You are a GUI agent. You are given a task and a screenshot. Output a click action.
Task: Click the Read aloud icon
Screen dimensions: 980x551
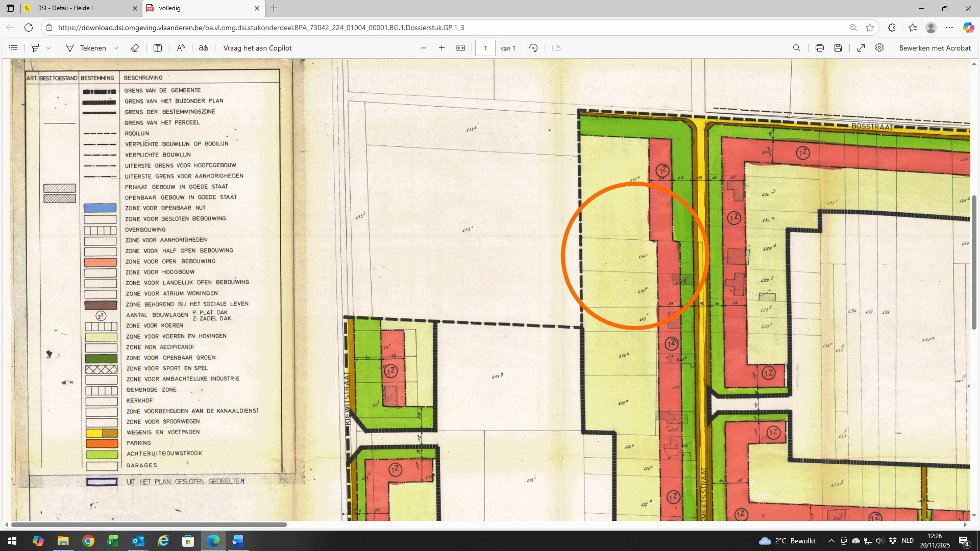point(181,48)
